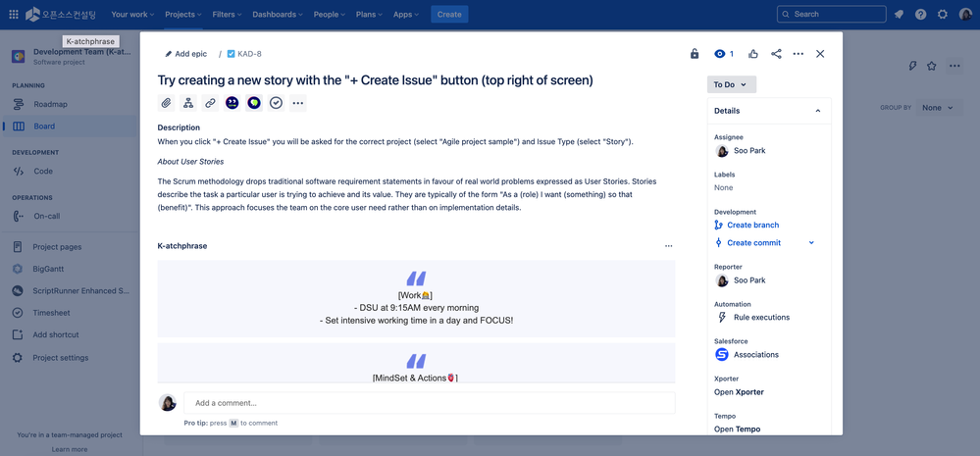The height and width of the screenshot is (456, 980).
Task: Open the app switcher grid icon
Action: 14,15
